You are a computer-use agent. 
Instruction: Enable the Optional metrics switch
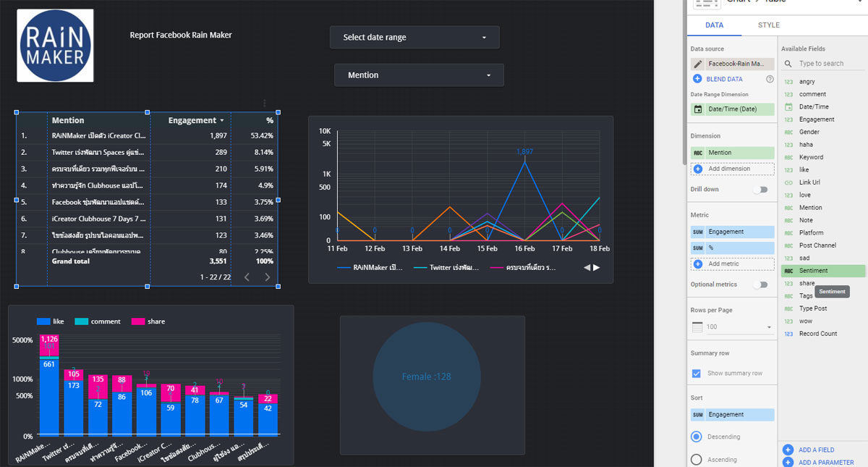[x=759, y=285]
